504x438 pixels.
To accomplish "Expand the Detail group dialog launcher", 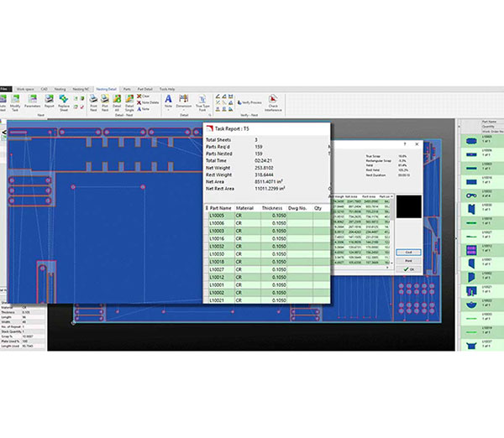I will click(x=209, y=115).
